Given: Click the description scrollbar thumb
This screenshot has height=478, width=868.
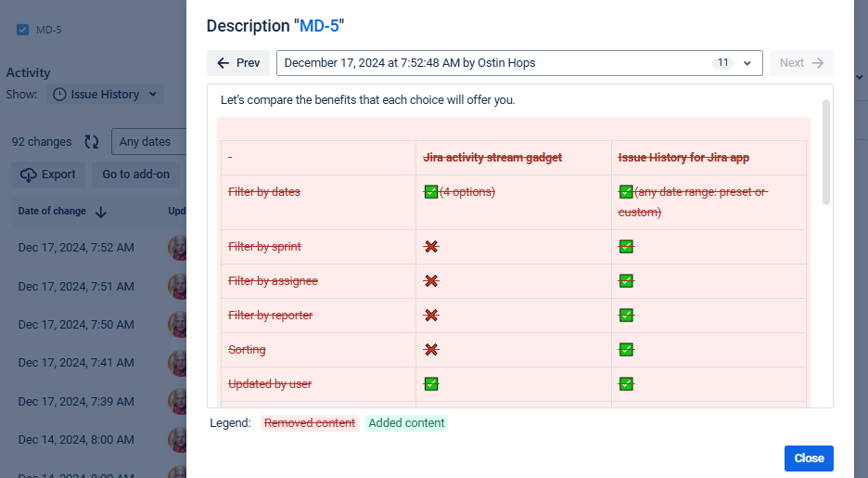Looking at the screenshot, I should [826, 152].
